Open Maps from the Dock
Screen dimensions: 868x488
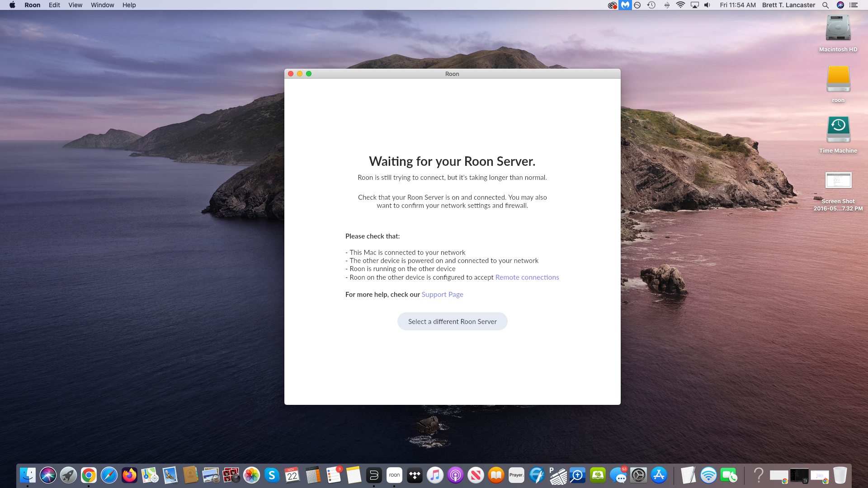tap(150, 475)
